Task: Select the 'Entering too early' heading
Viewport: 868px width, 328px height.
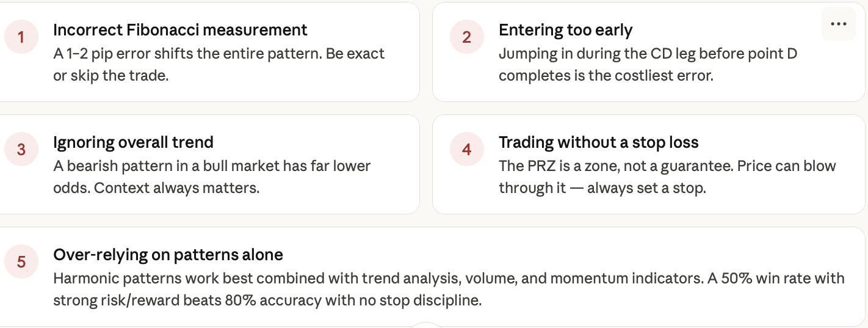Action: point(565,30)
